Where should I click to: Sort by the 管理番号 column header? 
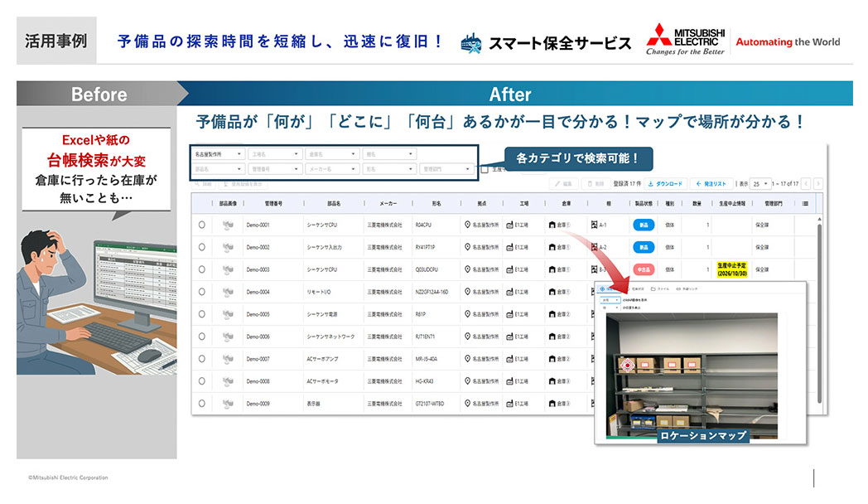click(x=273, y=204)
